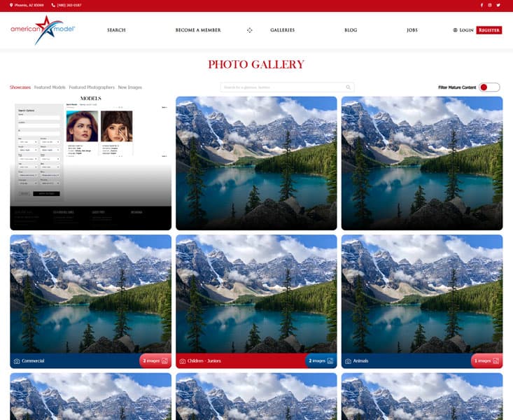
Task: Click the location pin icon for Phoenix, AZ
Action: pos(11,5)
